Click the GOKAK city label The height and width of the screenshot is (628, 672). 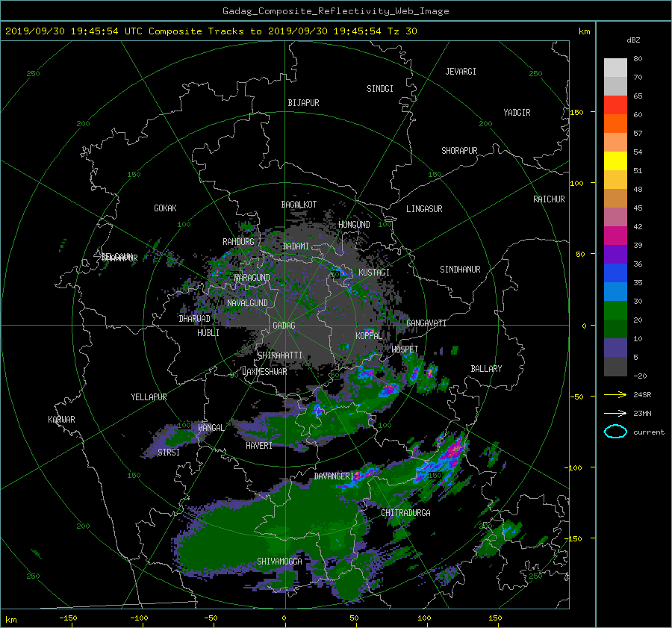[x=166, y=208]
